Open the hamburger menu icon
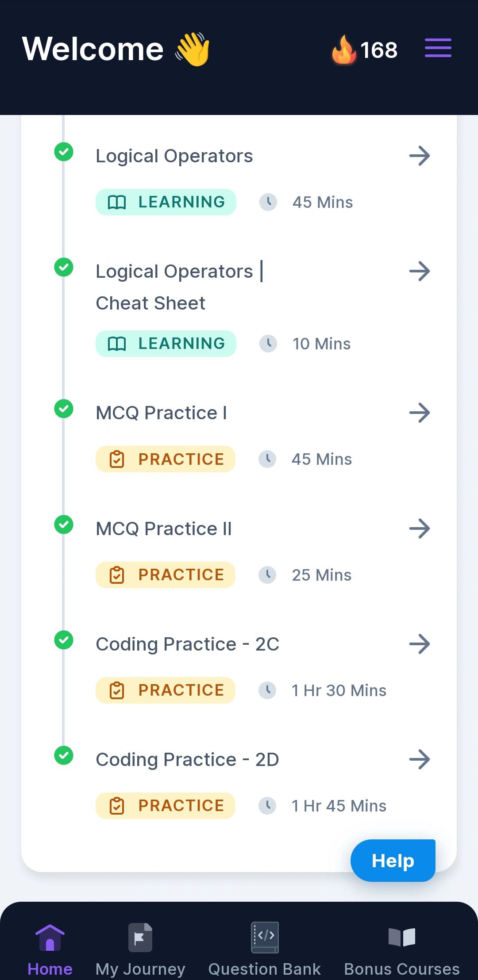Viewport: 478px width, 980px height. [x=438, y=48]
